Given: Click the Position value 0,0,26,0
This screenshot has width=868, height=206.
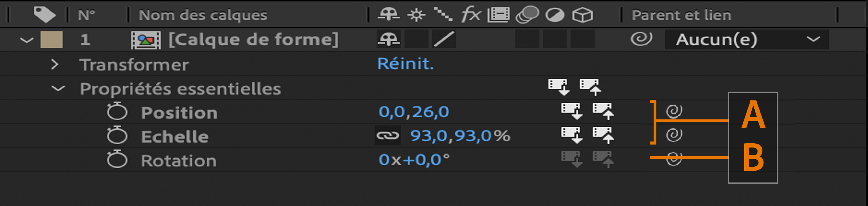Looking at the screenshot, I should pos(414,111).
